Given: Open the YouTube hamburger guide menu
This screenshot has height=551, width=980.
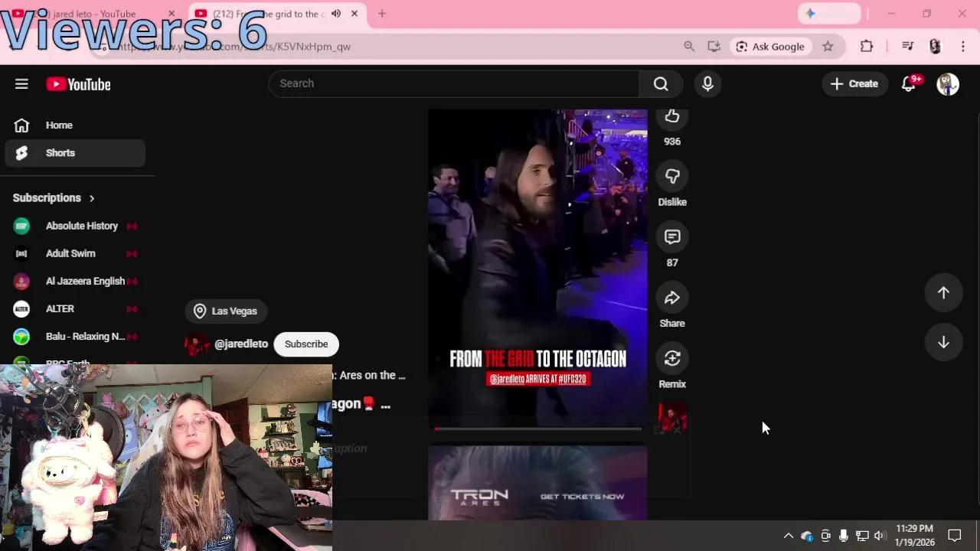Looking at the screenshot, I should (21, 84).
